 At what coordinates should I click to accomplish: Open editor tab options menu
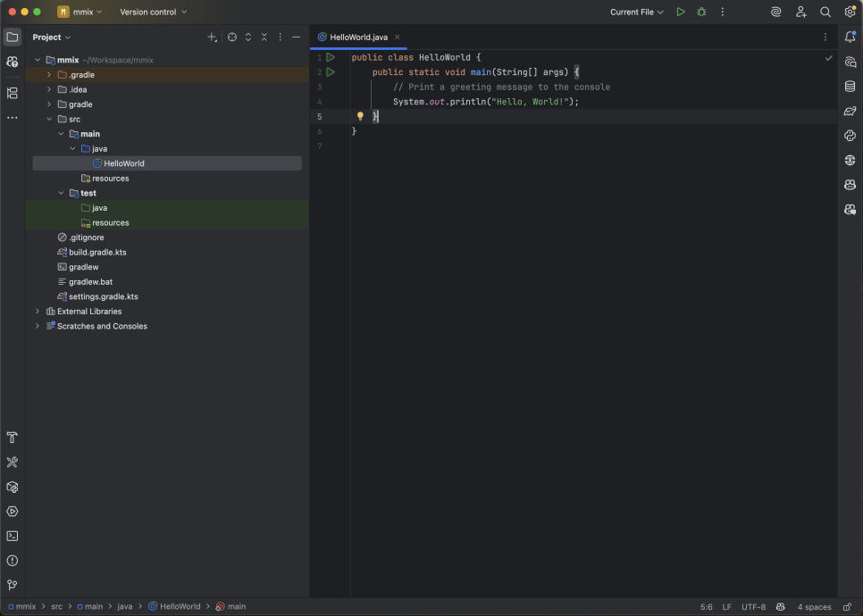point(825,37)
